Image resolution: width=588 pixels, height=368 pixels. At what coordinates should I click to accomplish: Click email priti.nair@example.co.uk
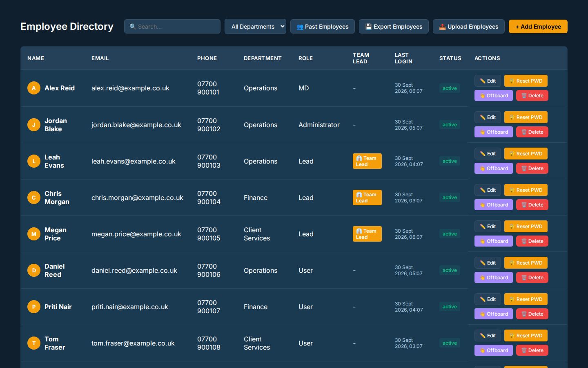tap(130, 307)
